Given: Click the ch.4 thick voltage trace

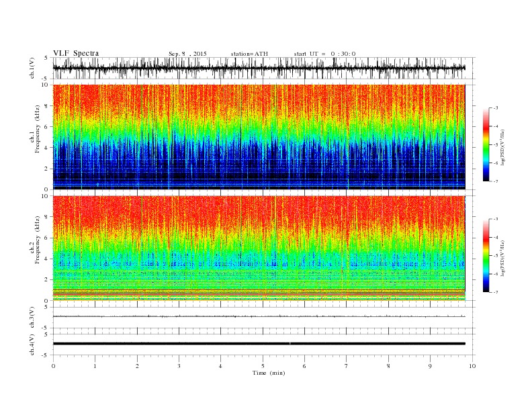Looking at the screenshot, I should (259, 344).
